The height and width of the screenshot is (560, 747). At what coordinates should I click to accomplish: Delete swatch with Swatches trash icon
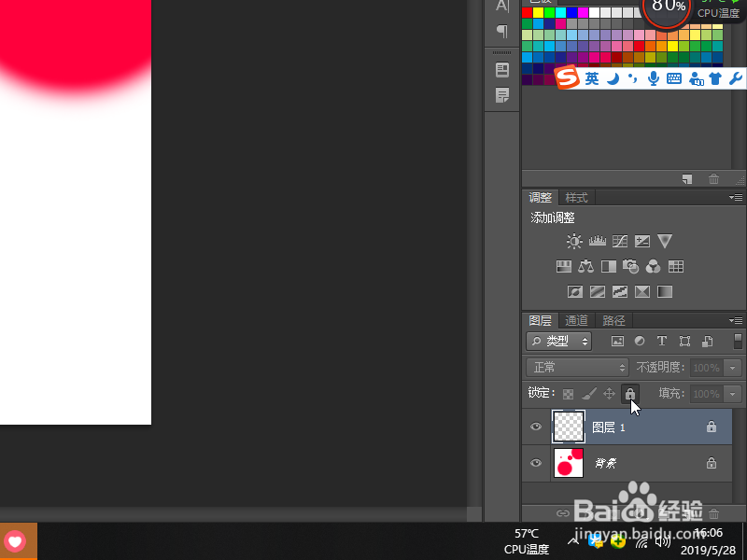[x=713, y=179]
